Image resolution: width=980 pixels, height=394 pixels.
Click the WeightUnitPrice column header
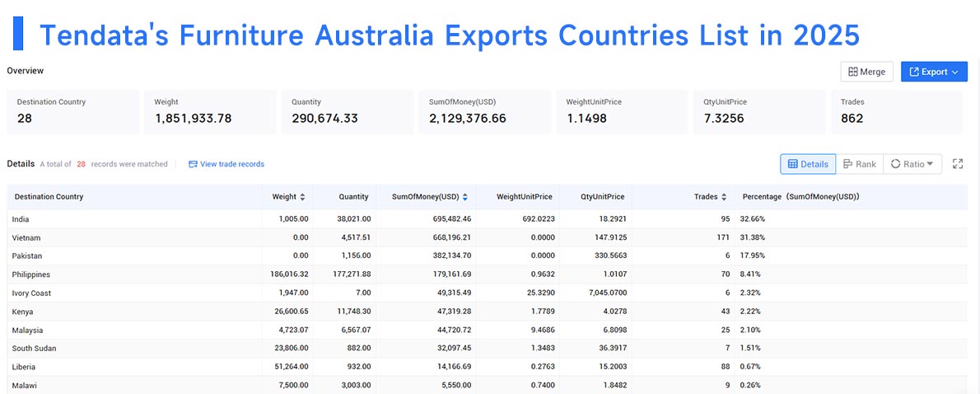coord(525,197)
